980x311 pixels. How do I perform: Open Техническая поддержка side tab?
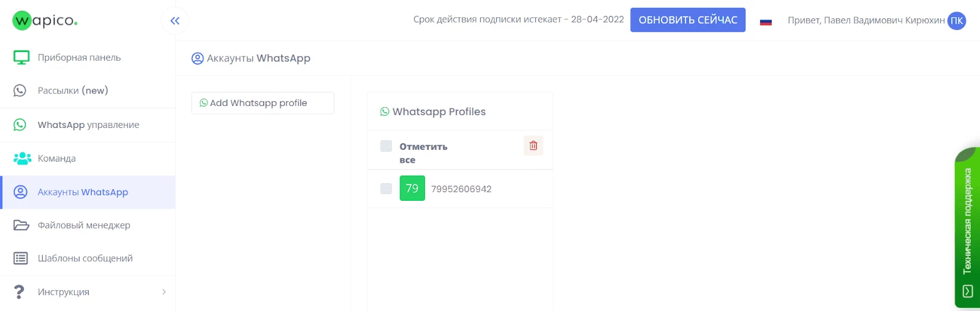968,227
